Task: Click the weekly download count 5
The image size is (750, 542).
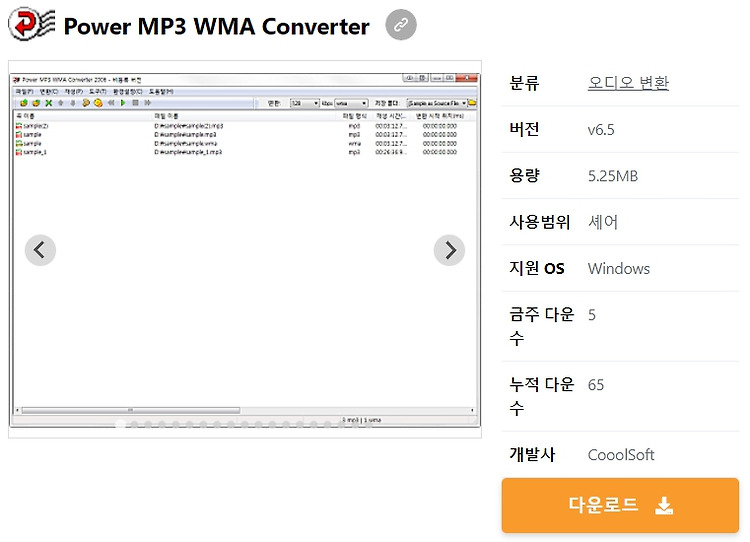Action: [x=592, y=315]
